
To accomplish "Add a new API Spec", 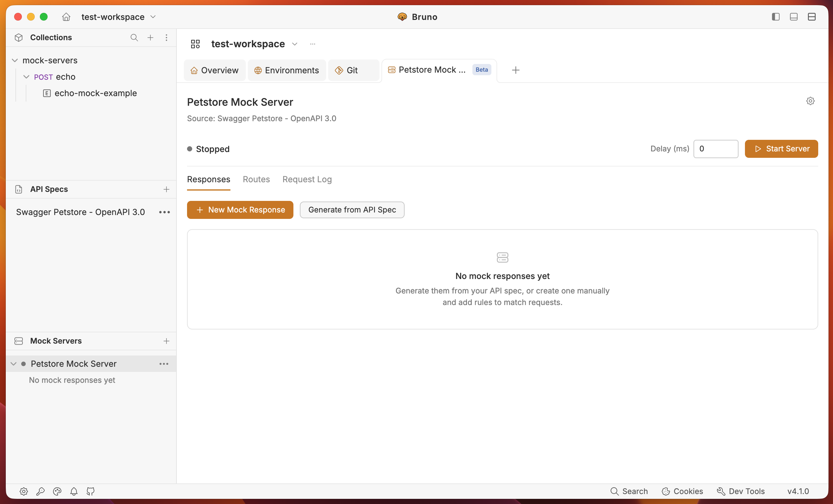I will point(166,189).
